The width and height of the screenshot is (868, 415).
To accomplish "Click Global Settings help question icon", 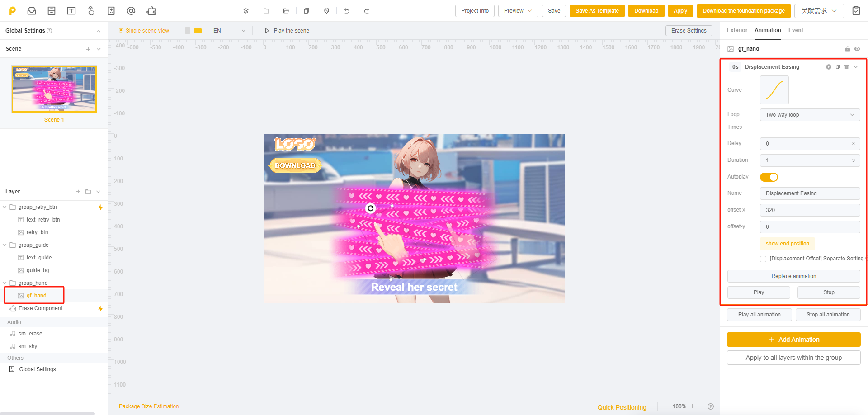I will tap(50, 31).
